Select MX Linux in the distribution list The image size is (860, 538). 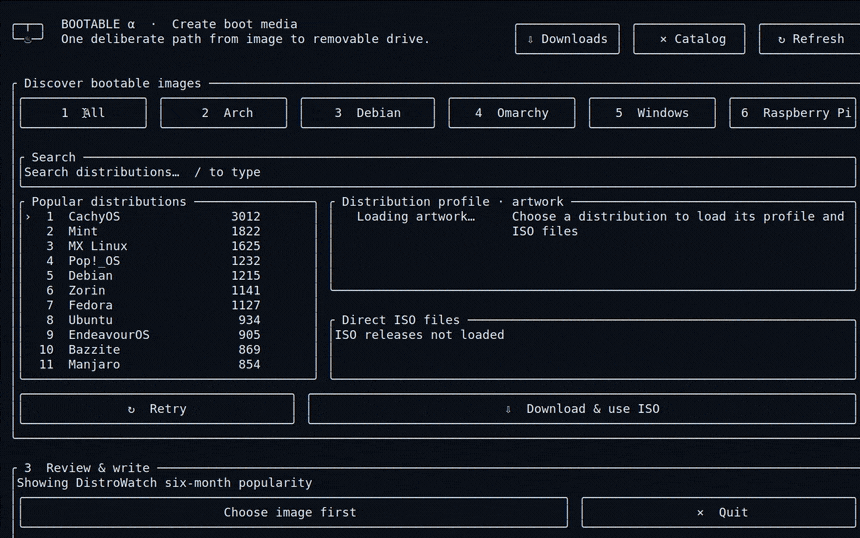(168, 246)
